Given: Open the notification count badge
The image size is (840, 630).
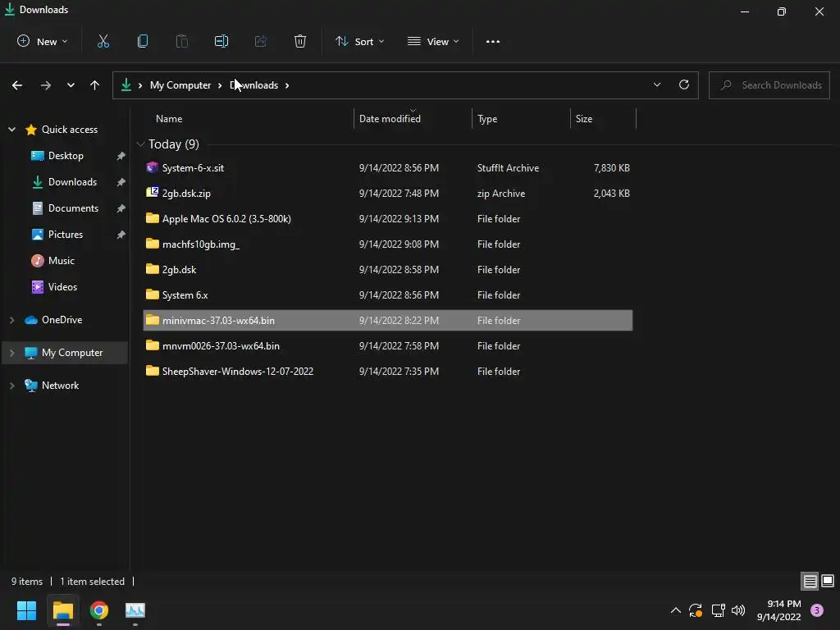Looking at the screenshot, I should (x=817, y=610).
